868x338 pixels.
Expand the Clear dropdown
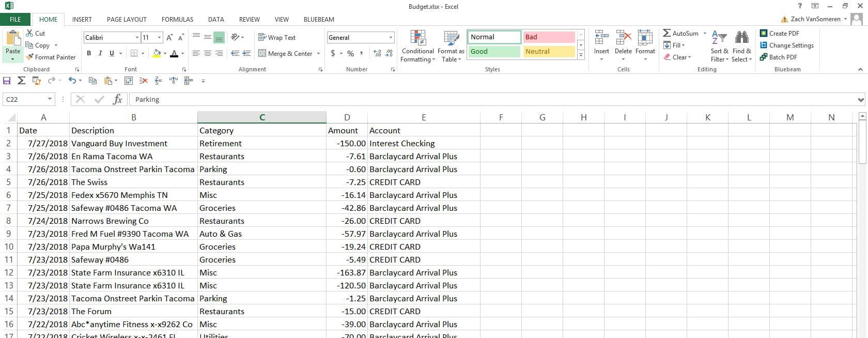(689, 57)
